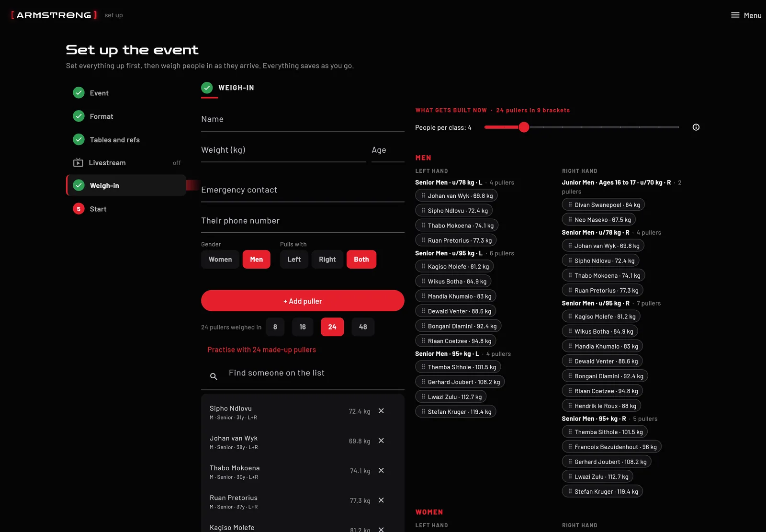Focus the Age field

pyautogui.click(x=388, y=150)
